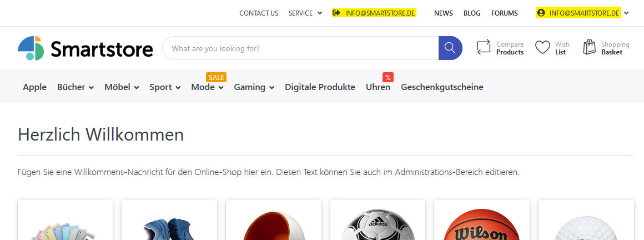Open the Shopping Basket bag icon
This screenshot has height=240, width=644.
click(589, 48)
